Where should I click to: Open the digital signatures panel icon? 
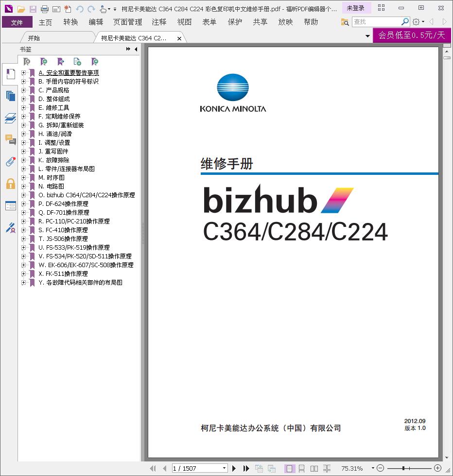[x=11, y=228]
